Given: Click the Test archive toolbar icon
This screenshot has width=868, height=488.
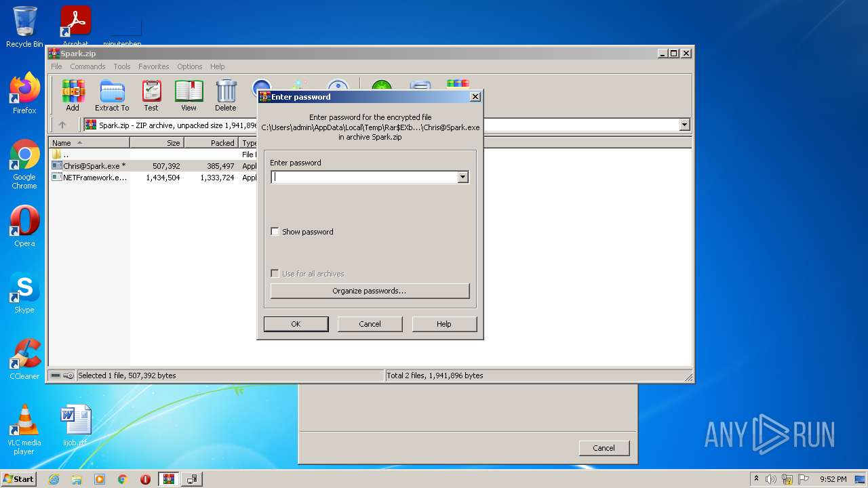Looking at the screenshot, I should (151, 95).
